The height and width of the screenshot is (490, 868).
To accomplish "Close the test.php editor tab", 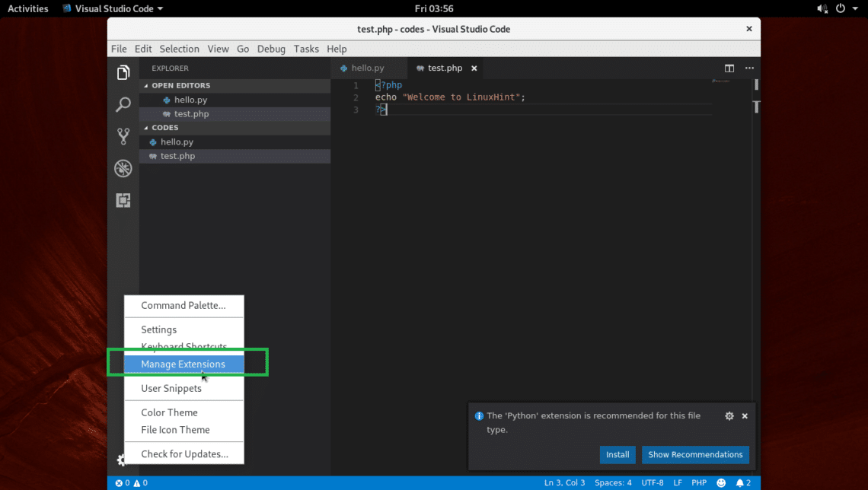I will point(474,68).
